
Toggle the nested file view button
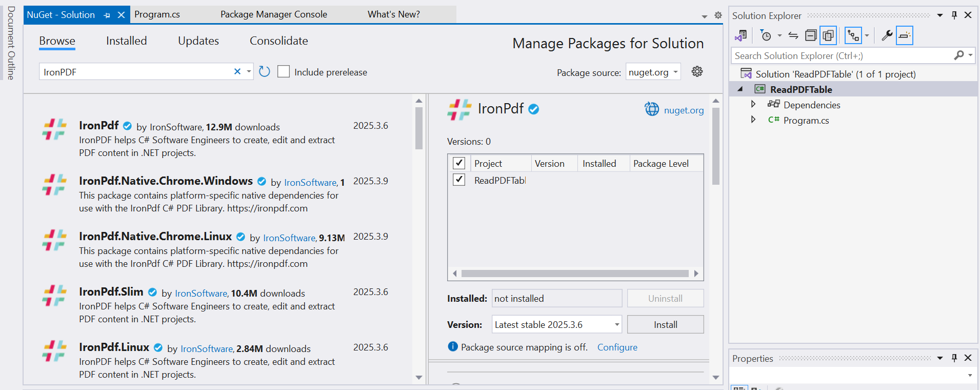853,35
